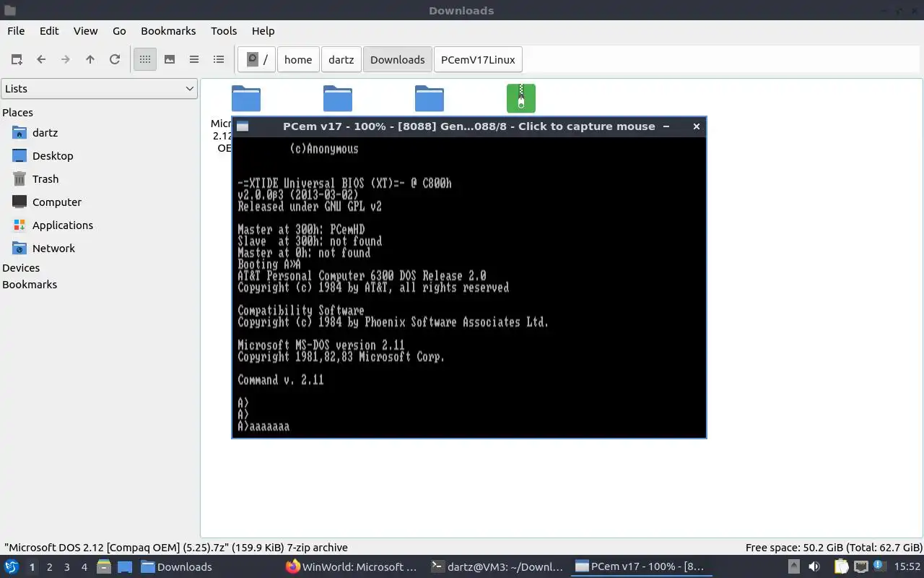The width and height of the screenshot is (924, 578).
Task: Open the Help menu
Action: pyautogui.click(x=263, y=30)
